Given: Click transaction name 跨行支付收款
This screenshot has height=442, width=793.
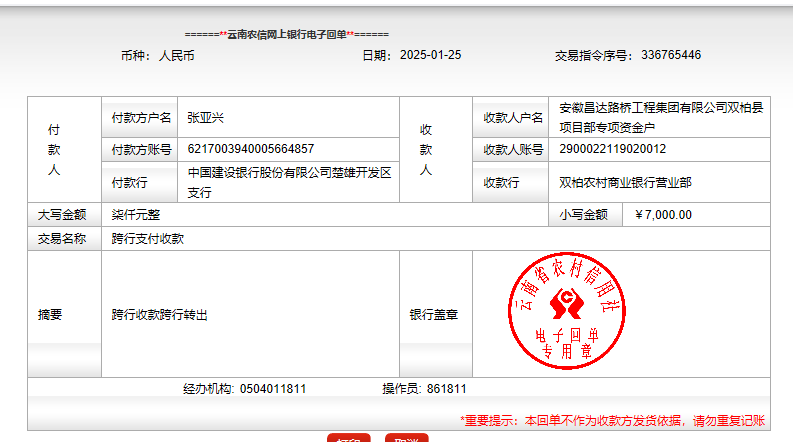Looking at the screenshot, I should [148, 239].
